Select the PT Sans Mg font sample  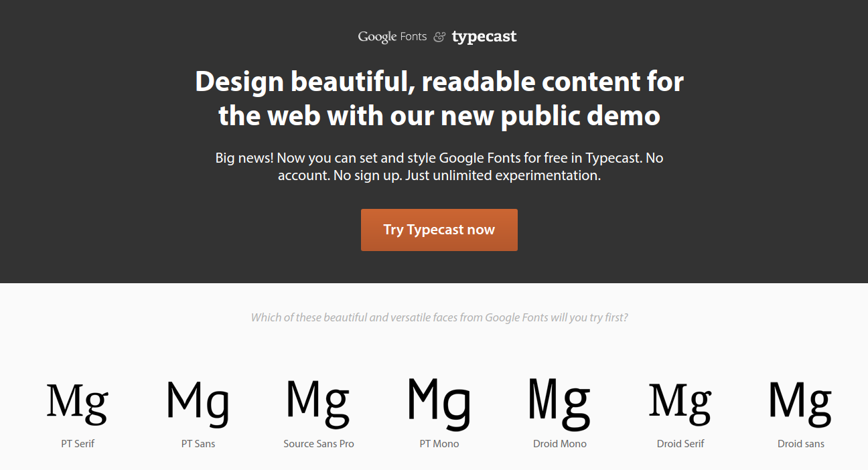tap(198, 403)
